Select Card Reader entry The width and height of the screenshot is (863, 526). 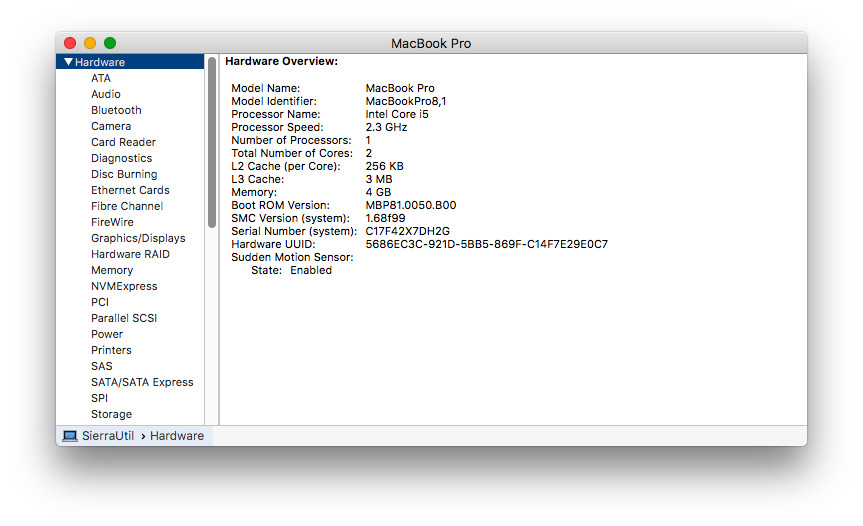click(x=123, y=142)
